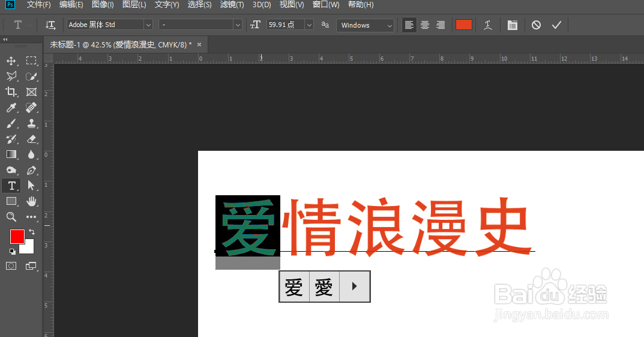Image resolution: width=644 pixels, height=337 pixels.
Task: Click the 59.91 点 font size field
Action: click(x=286, y=25)
